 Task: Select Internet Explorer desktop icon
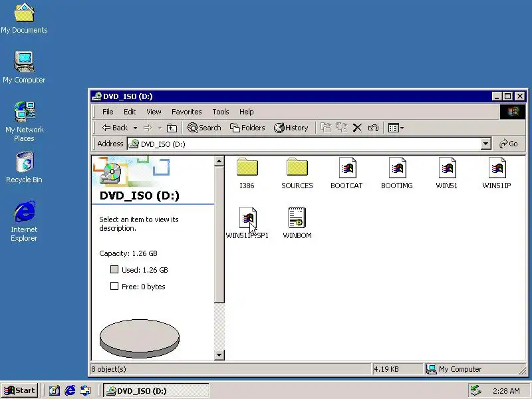[x=25, y=211]
